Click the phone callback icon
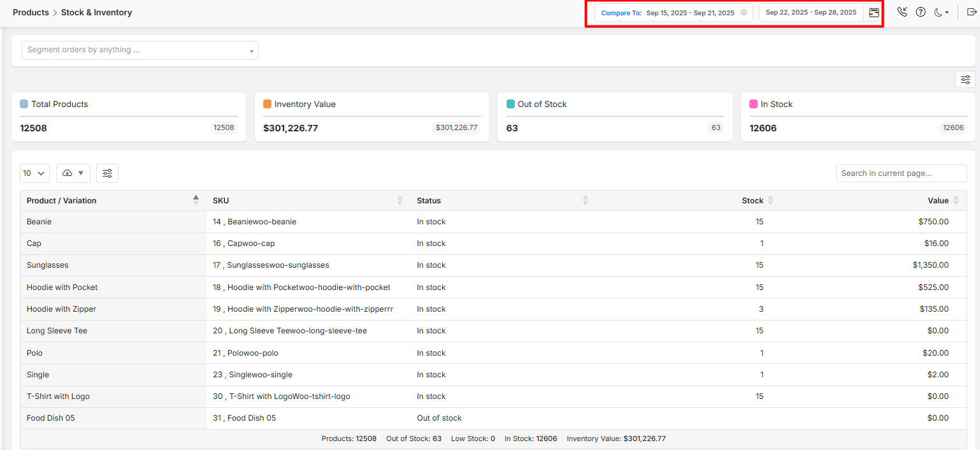Image resolution: width=980 pixels, height=450 pixels. click(902, 12)
